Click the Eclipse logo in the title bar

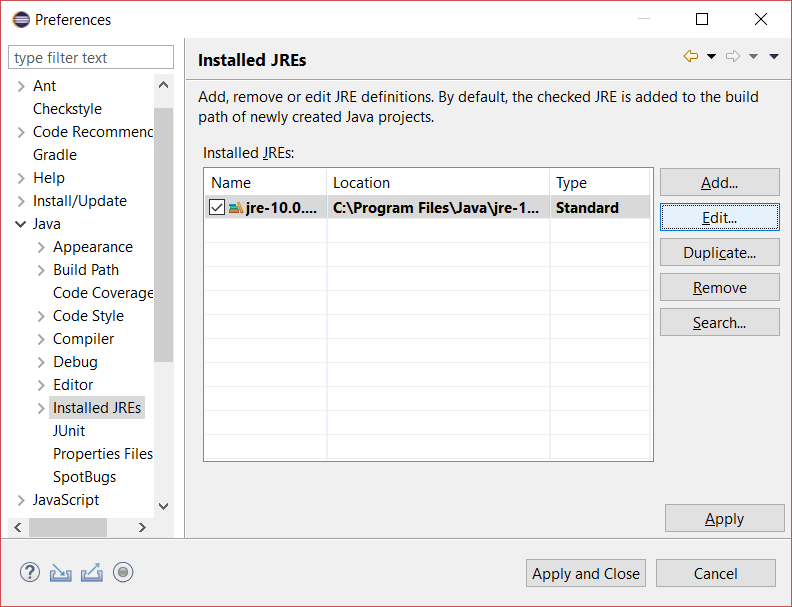pos(20,19)
